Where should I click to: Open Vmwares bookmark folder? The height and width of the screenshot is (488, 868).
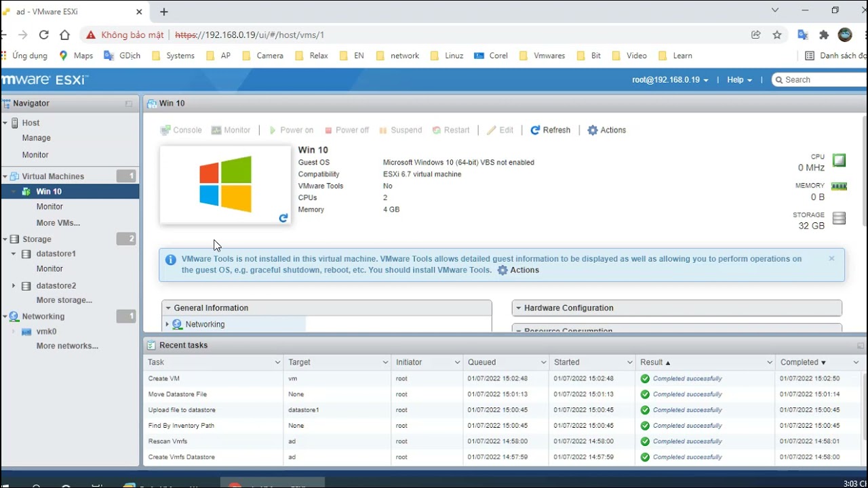tap(542, 56)
